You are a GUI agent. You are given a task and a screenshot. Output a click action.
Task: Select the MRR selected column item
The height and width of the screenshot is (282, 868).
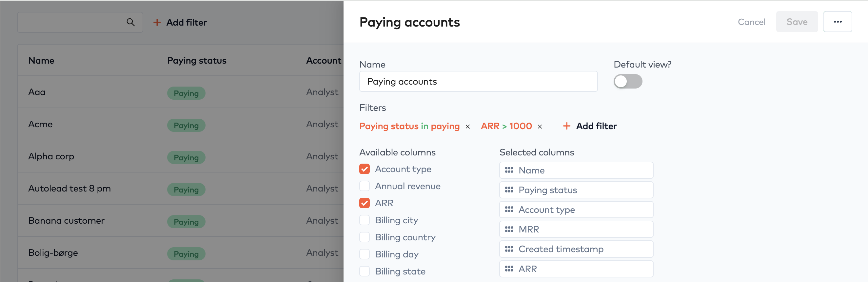click(x=576, y=230)
